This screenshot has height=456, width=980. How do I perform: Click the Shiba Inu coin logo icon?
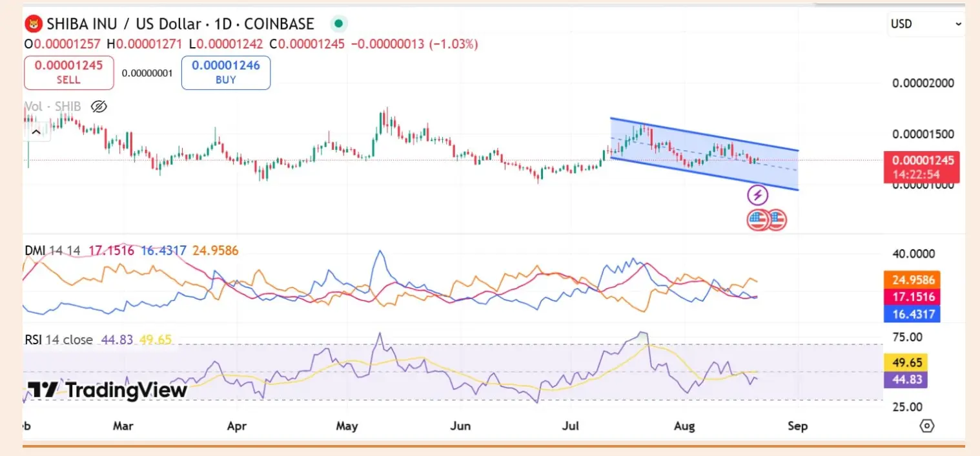point(32,25)
